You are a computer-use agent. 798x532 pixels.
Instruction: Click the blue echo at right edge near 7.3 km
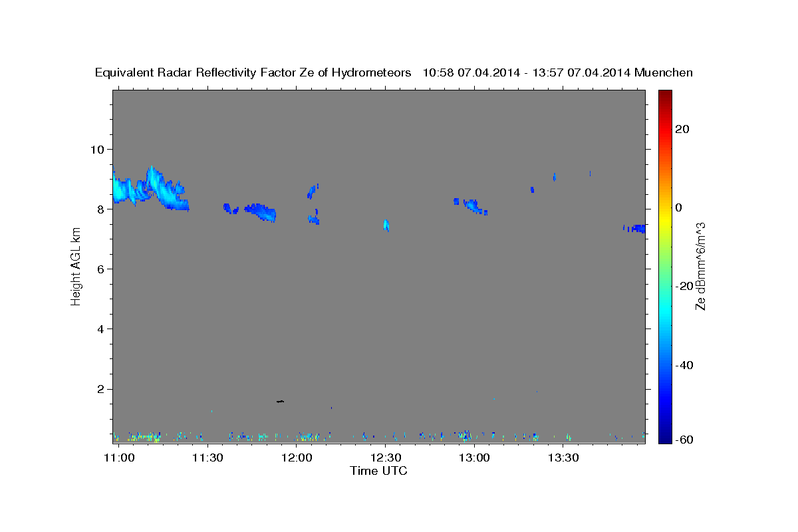(x=635, y=228)
